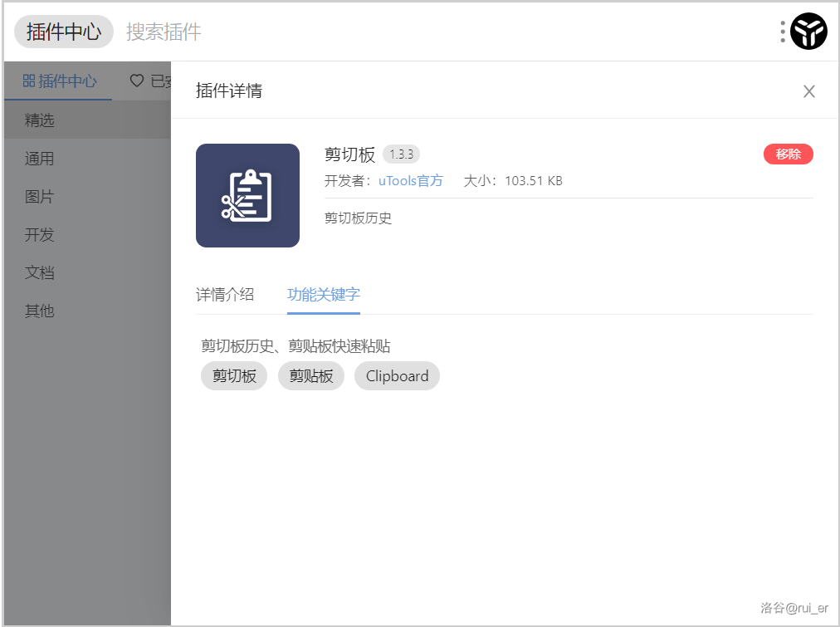The height and width of the screenshot is (627, 840).
Task: Select the 精选 category in the sidebar
Action: tap(40, 120)
